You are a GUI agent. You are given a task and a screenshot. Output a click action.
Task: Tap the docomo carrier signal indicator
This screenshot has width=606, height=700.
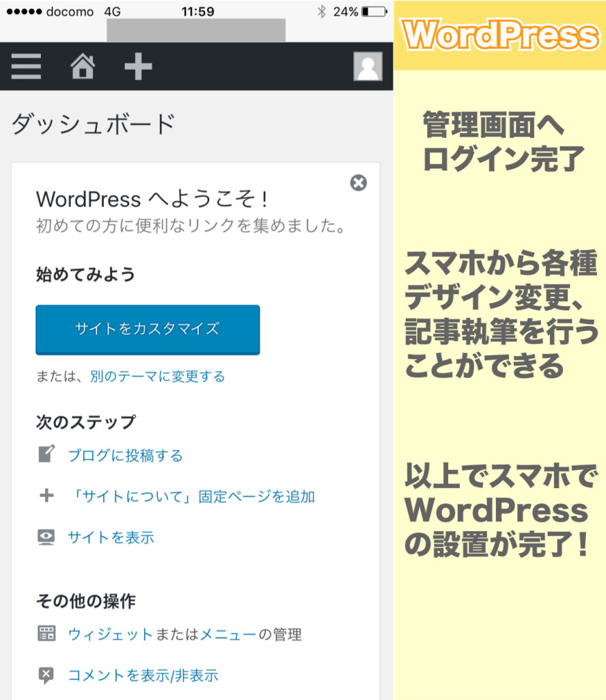tap(50, 12)
